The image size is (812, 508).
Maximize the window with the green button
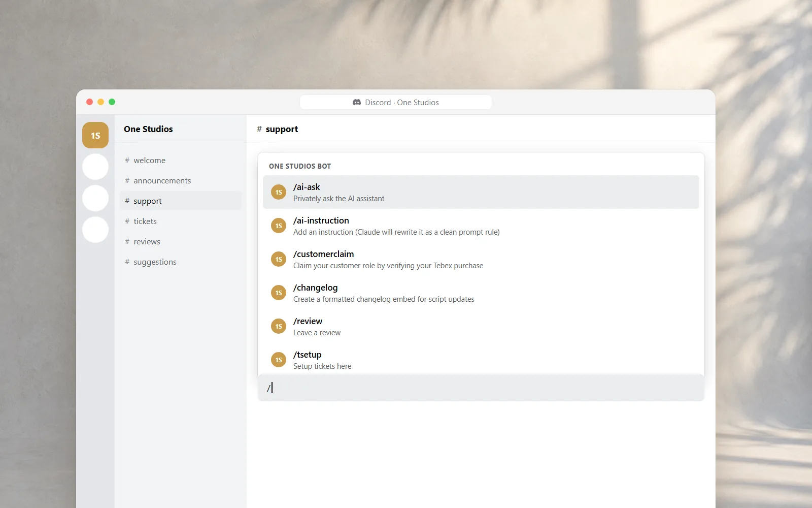coord(112,102)
